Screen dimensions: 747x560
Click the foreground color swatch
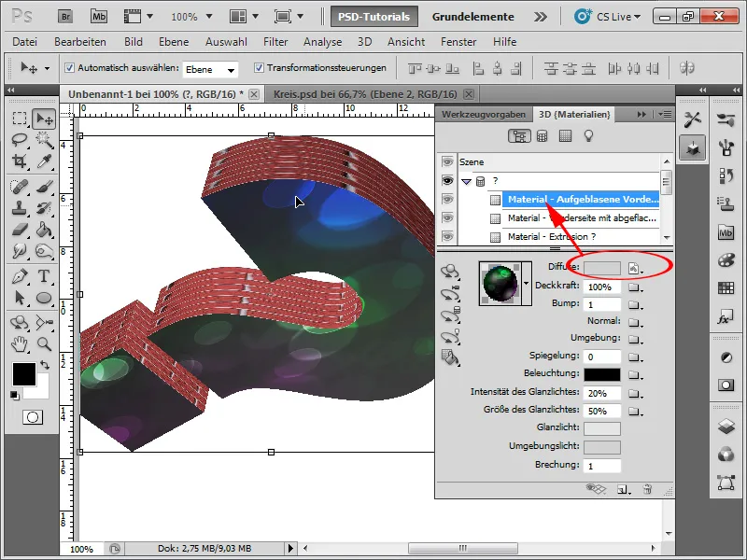24,374
